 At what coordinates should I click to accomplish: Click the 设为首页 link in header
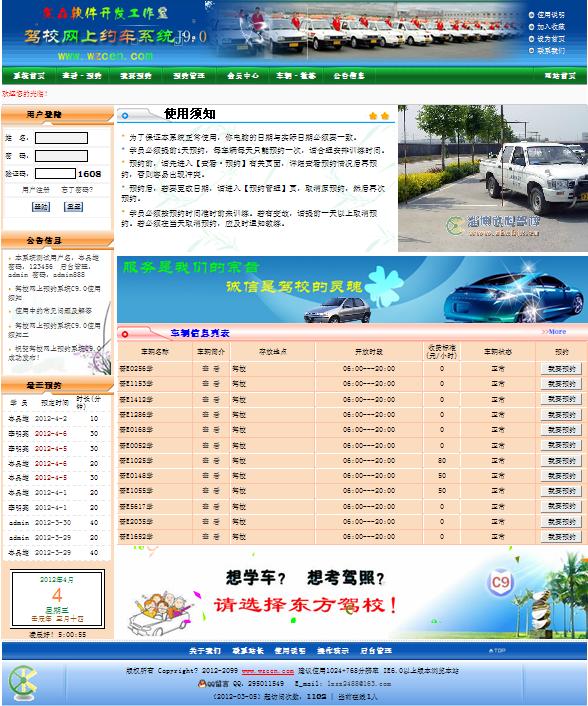click(550, 39)
